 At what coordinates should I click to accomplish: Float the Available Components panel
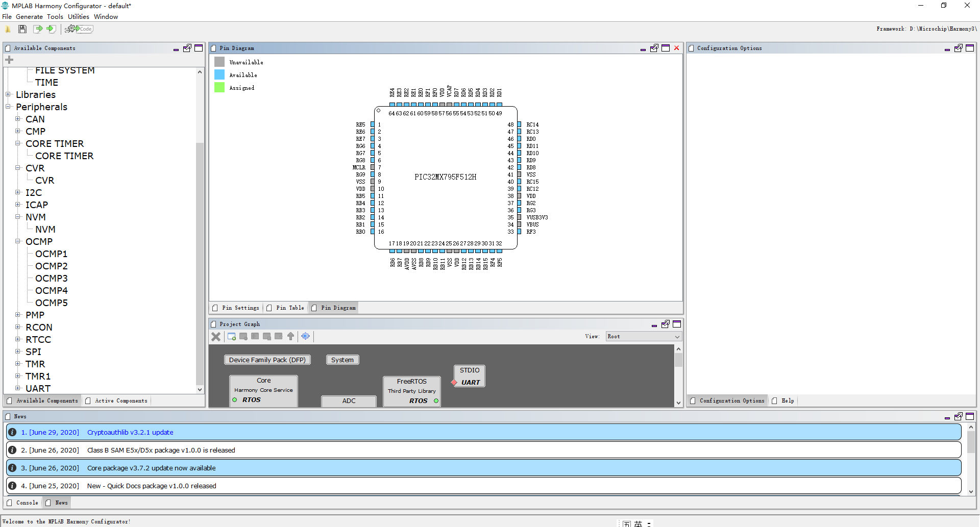click(187, 48)
